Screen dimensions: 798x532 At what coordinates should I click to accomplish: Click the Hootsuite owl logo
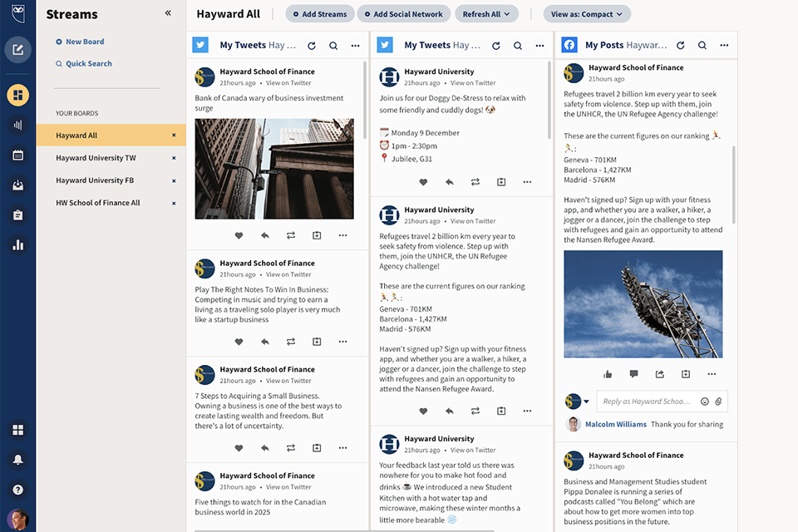point(17,14)
